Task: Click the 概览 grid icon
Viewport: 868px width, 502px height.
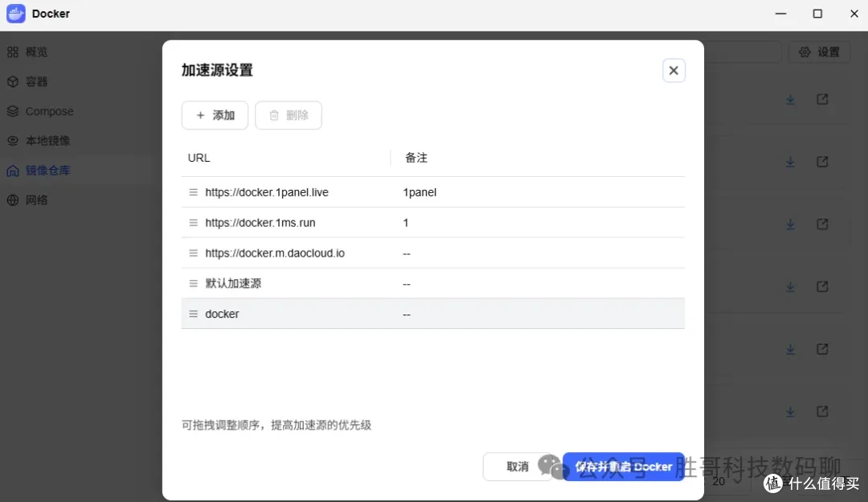Action: (13, 52)
